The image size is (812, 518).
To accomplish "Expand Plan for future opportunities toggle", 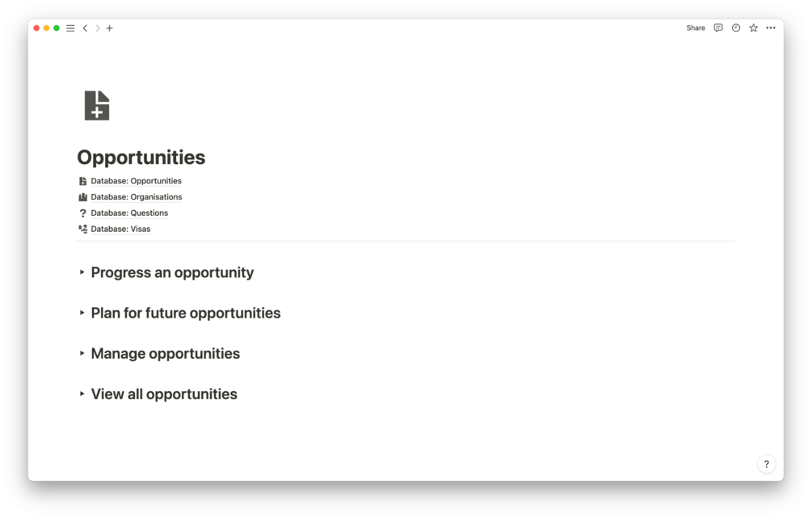I will (82, 313).
